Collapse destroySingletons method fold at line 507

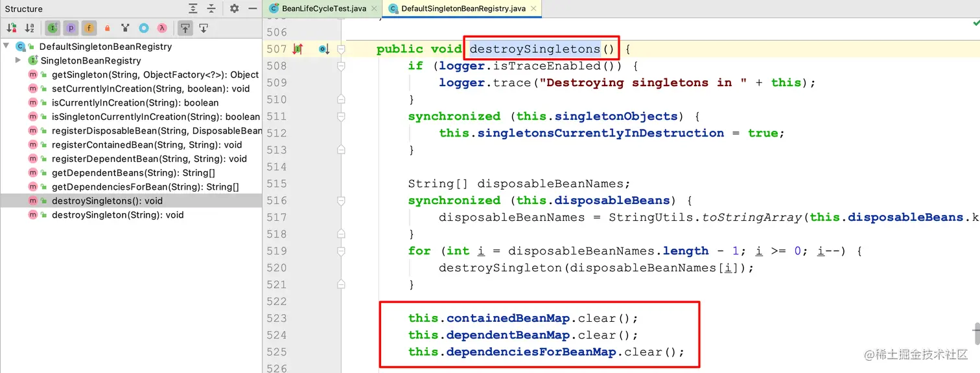[x=341, y=49]
